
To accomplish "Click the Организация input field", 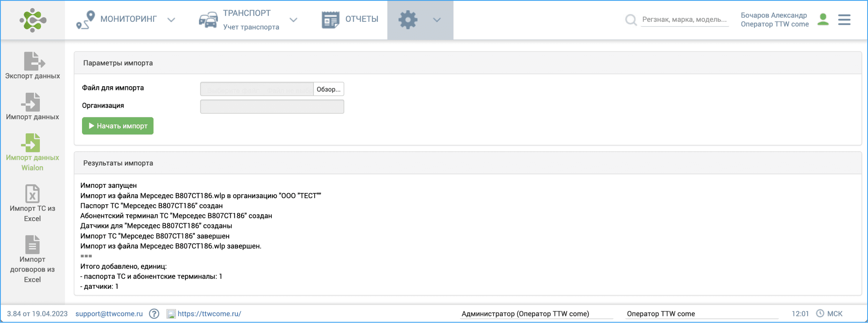I will 272,107.
